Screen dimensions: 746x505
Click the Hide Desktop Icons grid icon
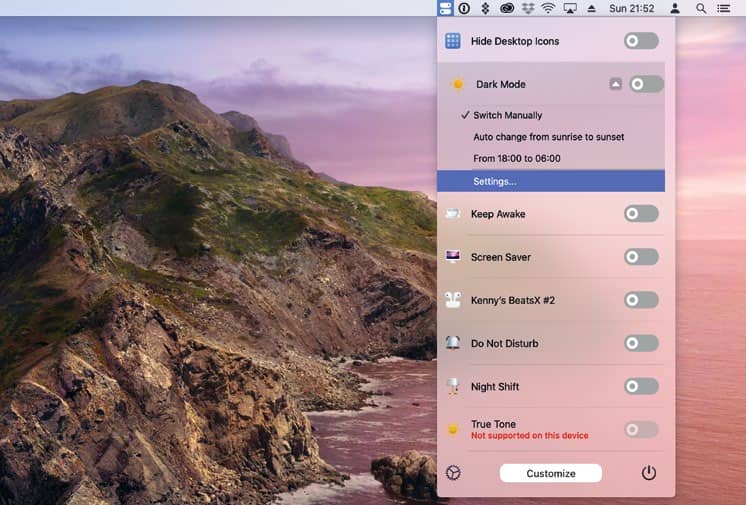452,41
